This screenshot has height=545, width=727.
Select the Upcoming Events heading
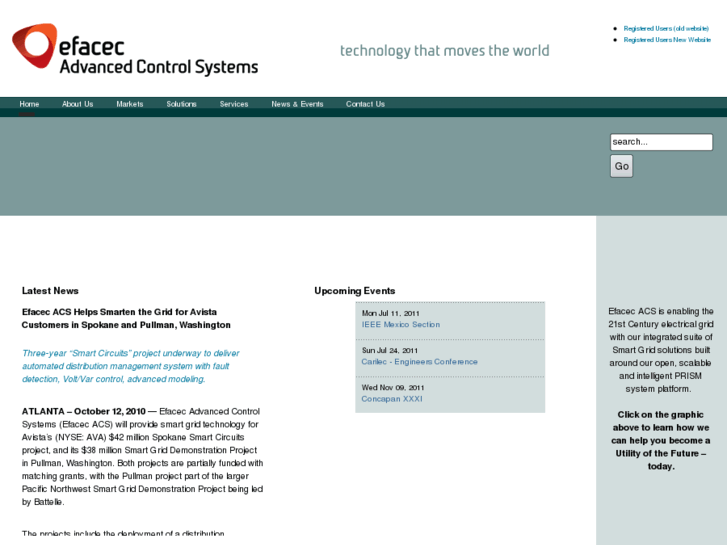pyautogui.click(x=355, y=291)
